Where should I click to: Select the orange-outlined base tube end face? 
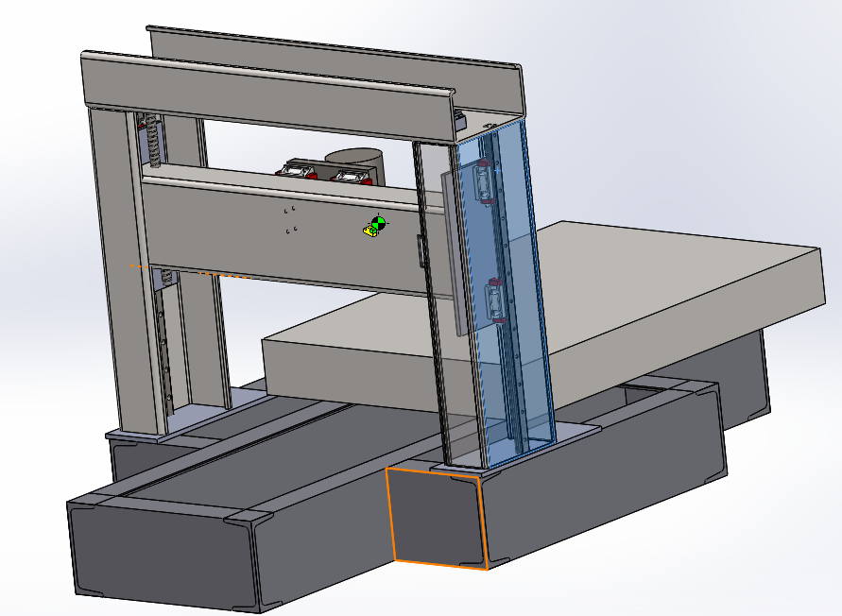437,518
